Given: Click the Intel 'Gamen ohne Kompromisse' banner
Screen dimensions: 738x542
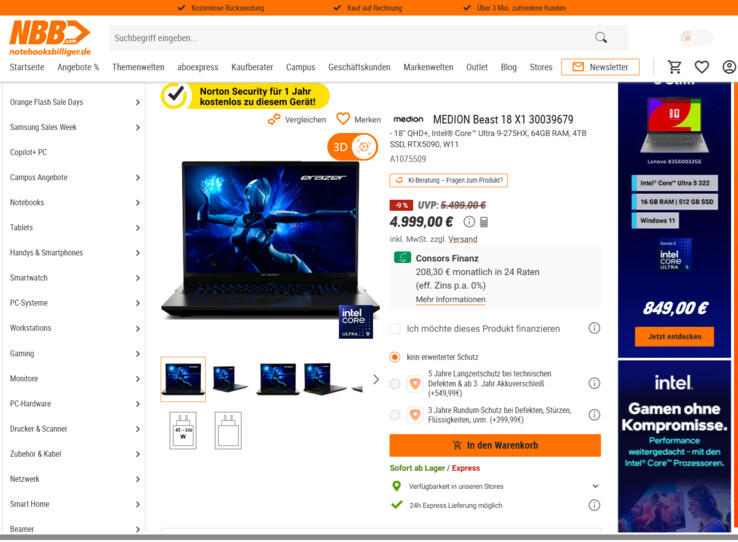Looking at the screenshot, I should tap(674, 446).
